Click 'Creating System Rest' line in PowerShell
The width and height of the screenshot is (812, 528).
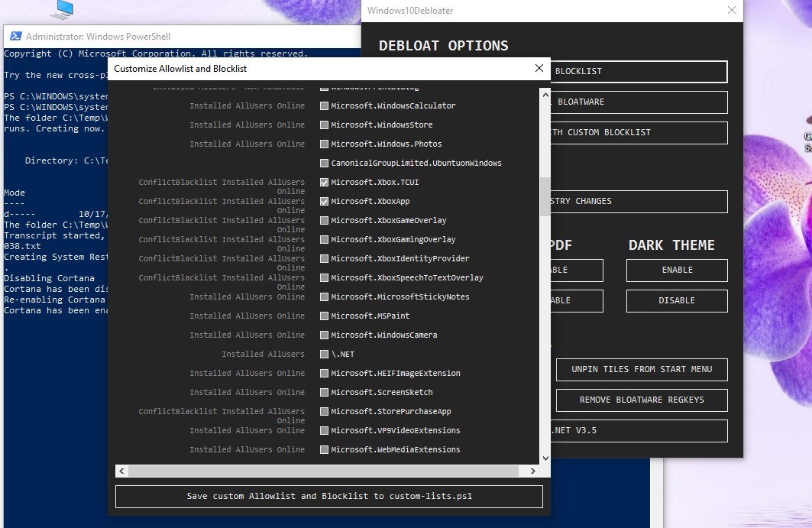coord(56,257)
